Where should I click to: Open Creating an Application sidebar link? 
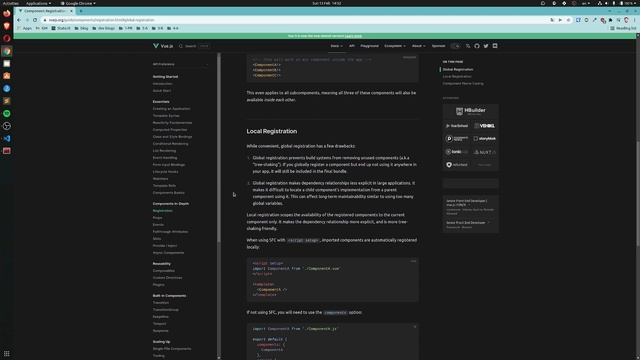171,109
